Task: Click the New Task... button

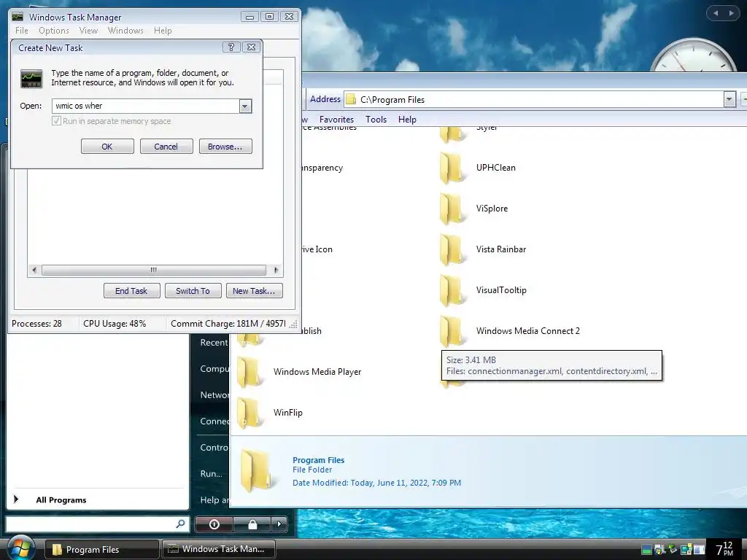Action: point(255,291)
